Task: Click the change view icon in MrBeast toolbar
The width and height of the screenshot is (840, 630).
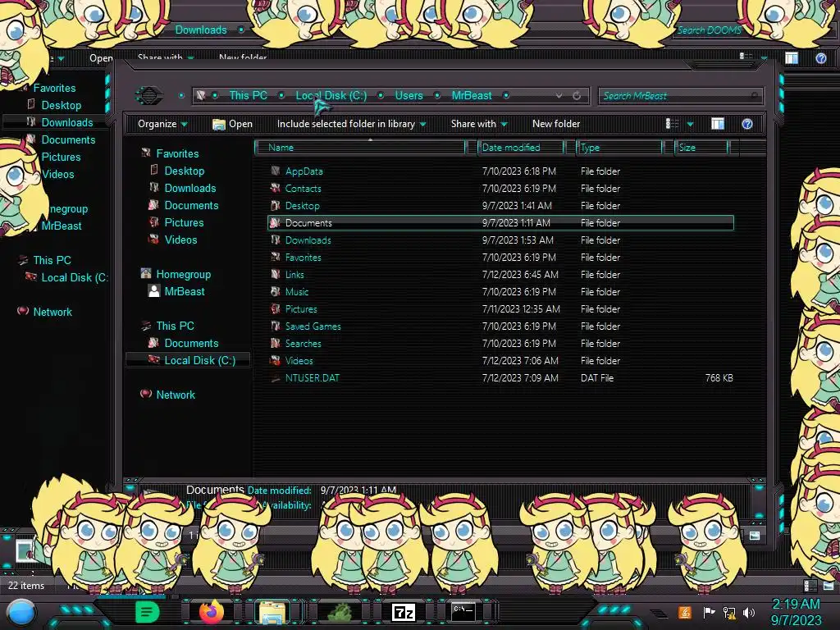Action: click(671, 124)
